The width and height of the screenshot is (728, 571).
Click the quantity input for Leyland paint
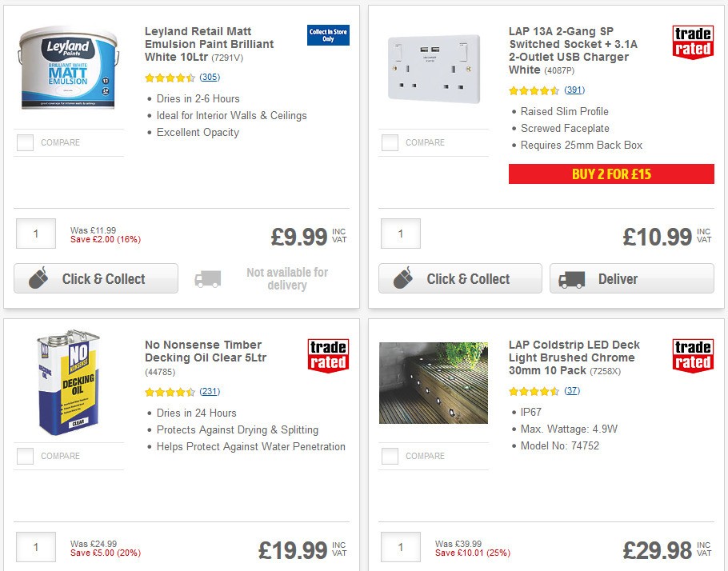[35, 234]
